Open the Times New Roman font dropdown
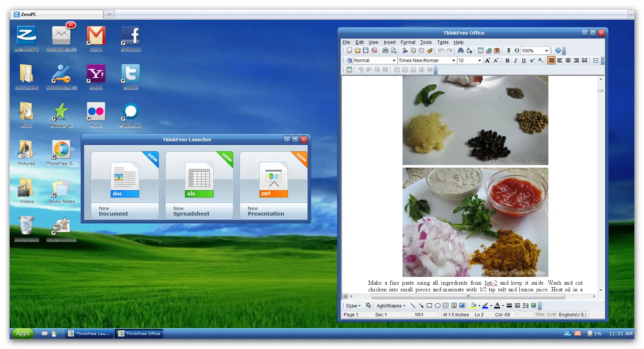Viewport: 644px width, 349px height. 454,60
